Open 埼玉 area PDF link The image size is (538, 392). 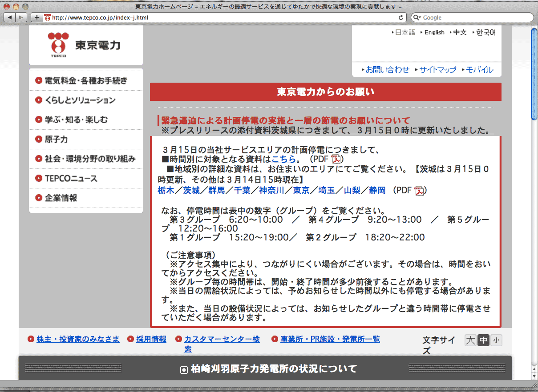(327, 190)
